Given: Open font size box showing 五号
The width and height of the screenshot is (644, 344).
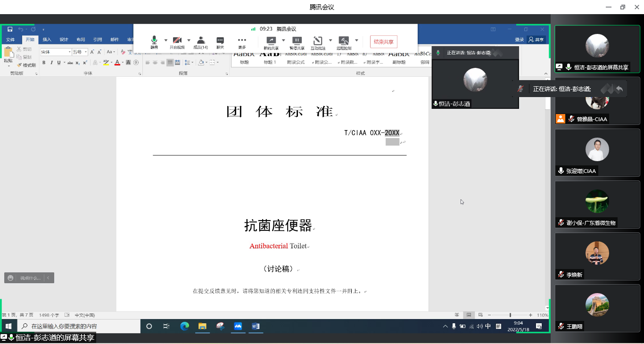Looking at the screenshot, I should [x=80, y=52].
